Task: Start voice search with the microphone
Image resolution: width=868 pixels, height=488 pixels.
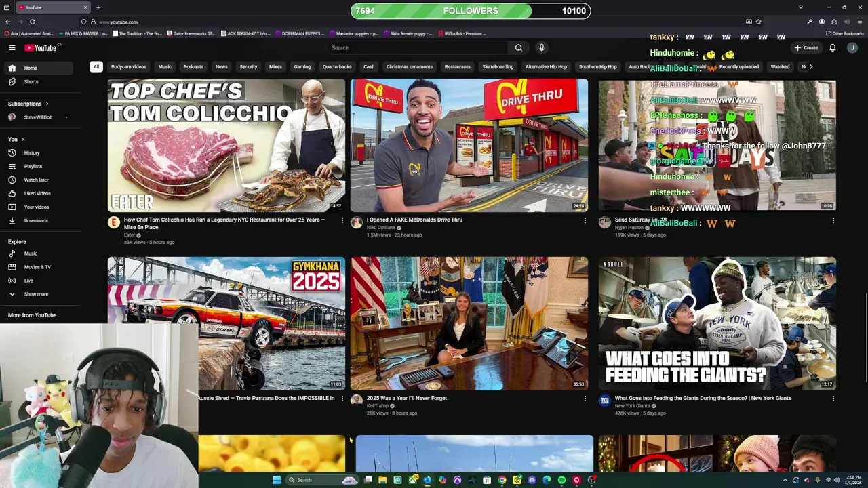Action: click(x=541, y=47)
